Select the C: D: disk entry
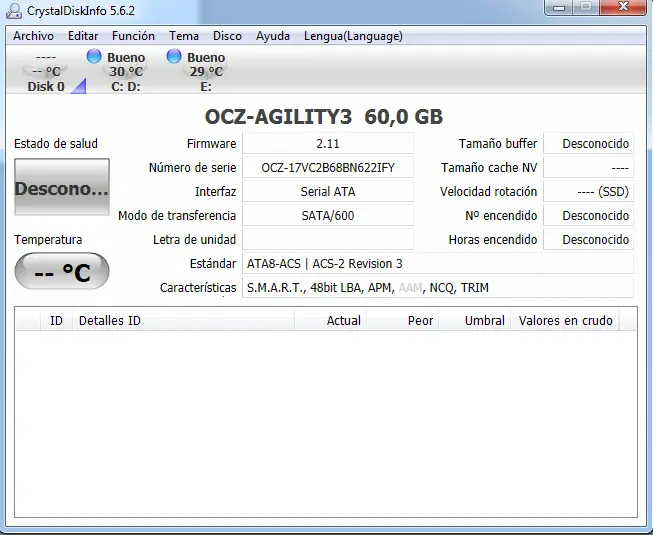The image size is (653, 535). pyautogui.click(x=126, y=72)
